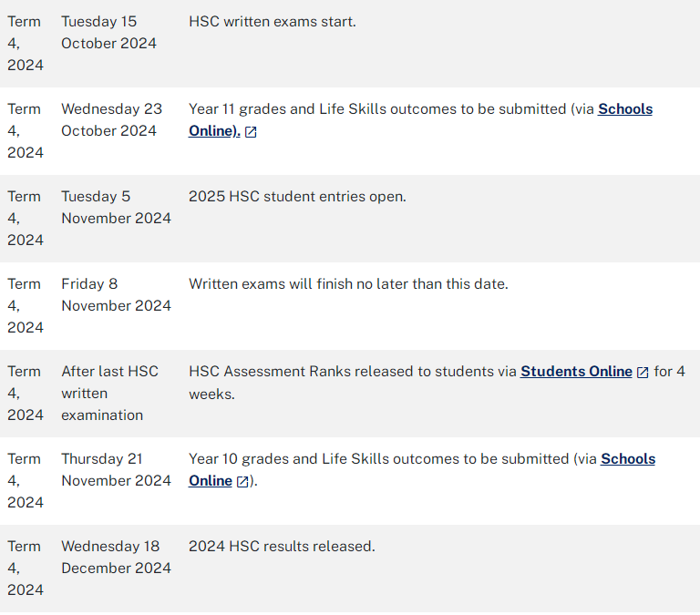This screenshot has width=700, height=615.
Task: Open Schools Online link in Year 11 row
Action: (625, 109)
